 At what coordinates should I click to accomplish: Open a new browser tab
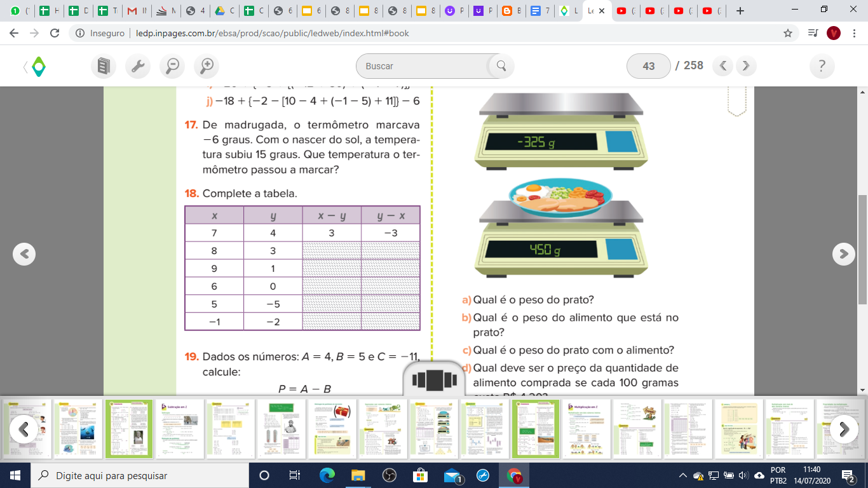pos(740,11)
